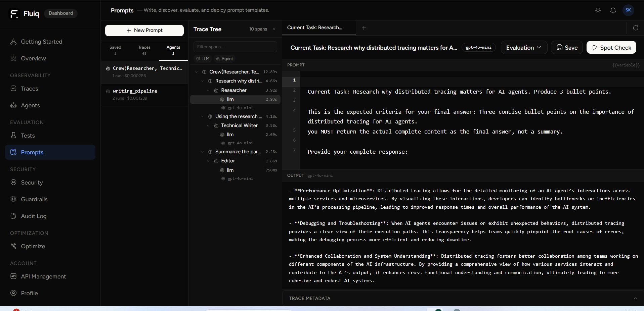This screenshot has height=311, width=644.
Task: Click the Audit Log icon
Action: point(13,216)
